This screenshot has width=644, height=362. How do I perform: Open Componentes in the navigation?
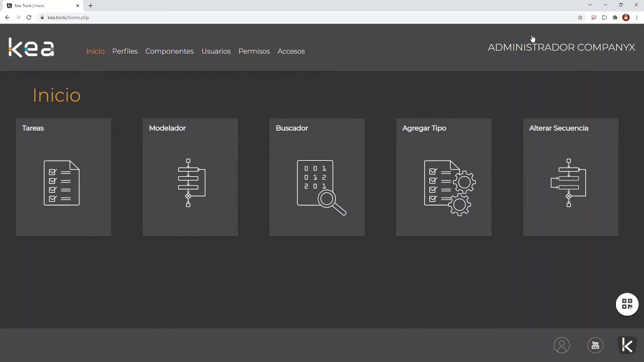coord(170,51)
